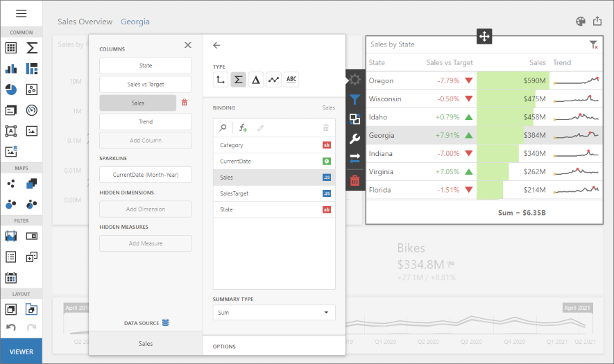This screenshot has width=614, height=364.
Task: Click Add Column placeholder
Action: click(146, 141)
